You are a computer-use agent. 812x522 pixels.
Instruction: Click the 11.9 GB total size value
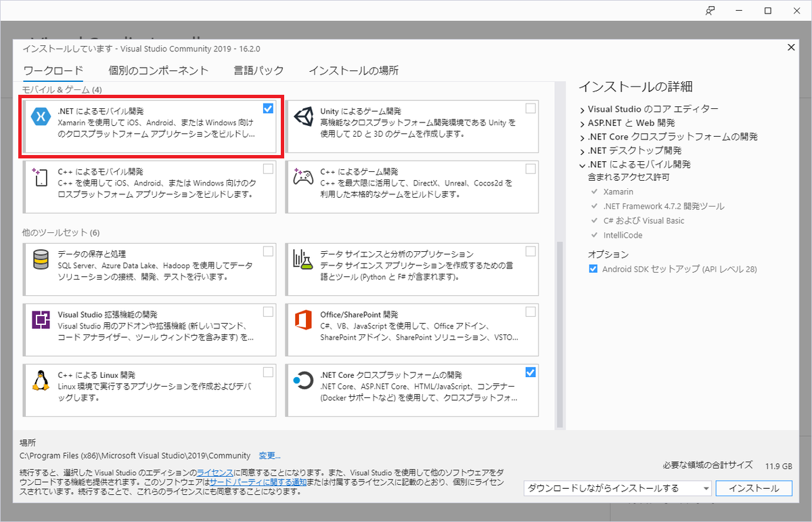pos(778,466)
